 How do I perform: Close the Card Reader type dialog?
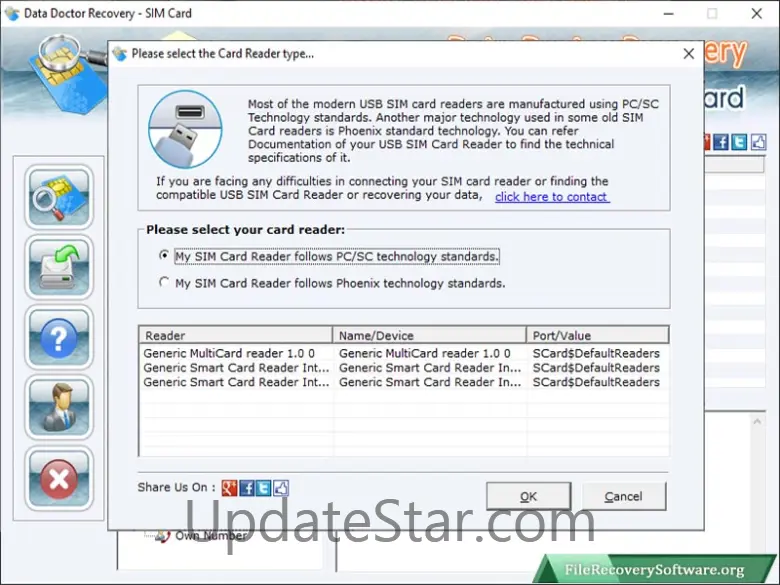[x=688, y=54]
